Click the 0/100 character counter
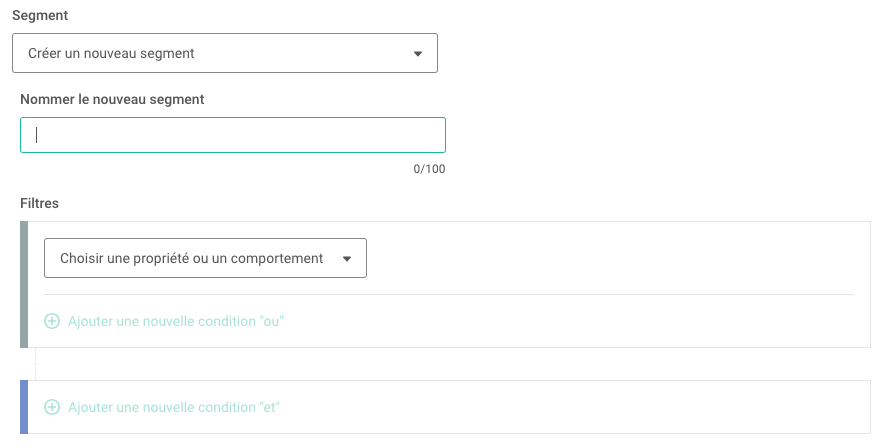 (429, 169)
